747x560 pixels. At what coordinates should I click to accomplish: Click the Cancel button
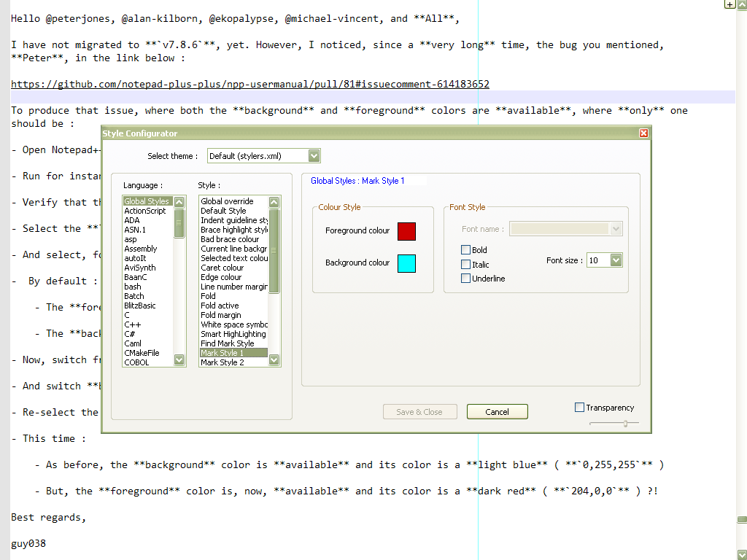pyautogui.click(x=497, y=412)
